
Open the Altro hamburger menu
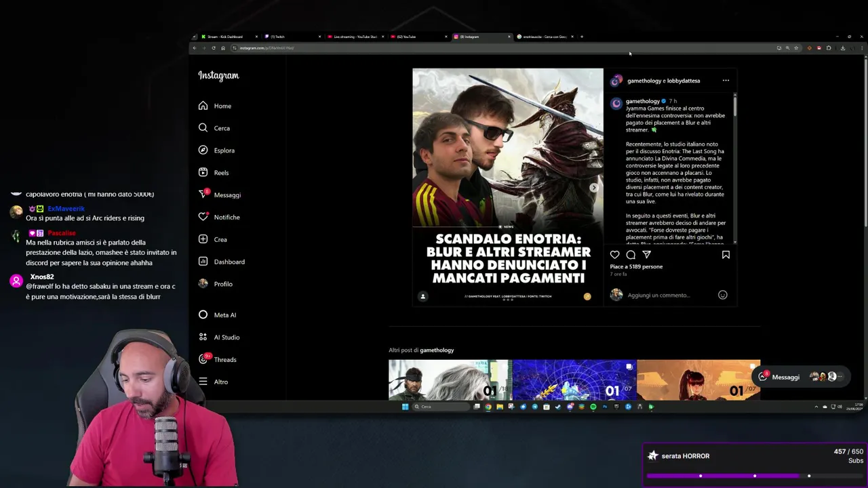(213, 382)
